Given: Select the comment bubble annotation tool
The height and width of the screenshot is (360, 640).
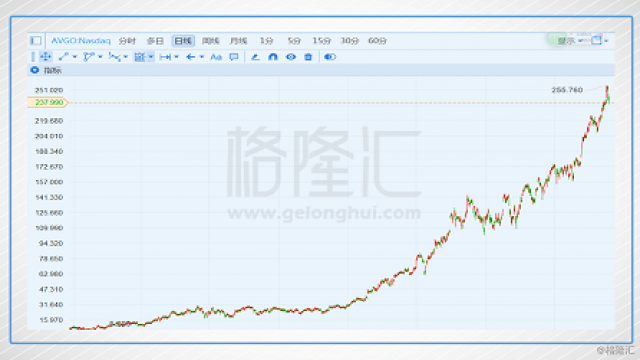Looking at the screenshot, I should click(x=234, y=57).
